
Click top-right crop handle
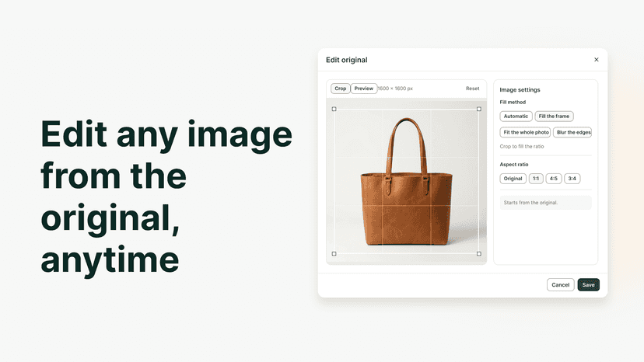pyautogui.click(x=479, y=110)
